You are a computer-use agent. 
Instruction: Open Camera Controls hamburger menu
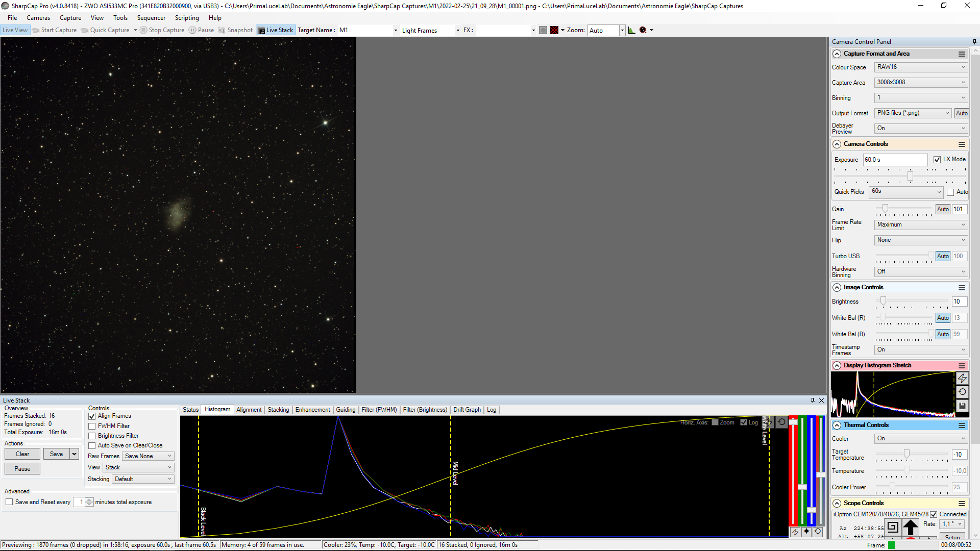click(x=962, y=144)
